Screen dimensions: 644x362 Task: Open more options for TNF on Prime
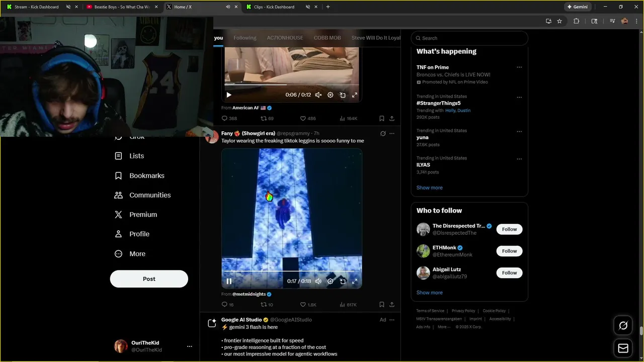519,67
